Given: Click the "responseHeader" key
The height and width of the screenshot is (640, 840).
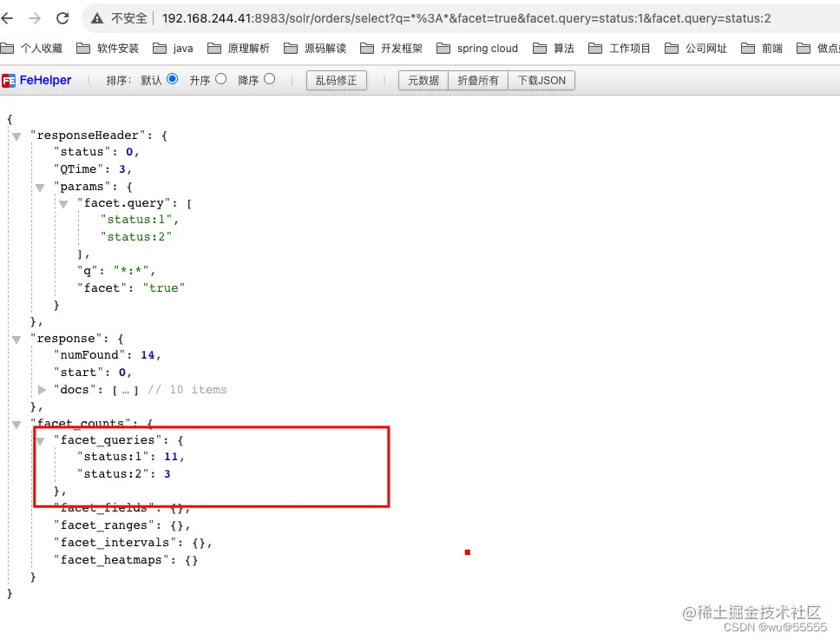Looking at the screenshot, I should click(x=88, y=135).
